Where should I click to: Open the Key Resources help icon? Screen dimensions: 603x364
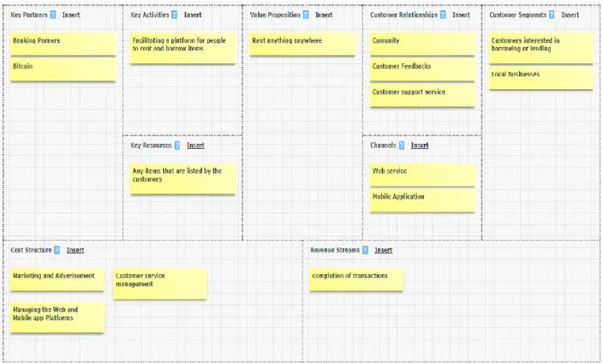tap(177, 146)
